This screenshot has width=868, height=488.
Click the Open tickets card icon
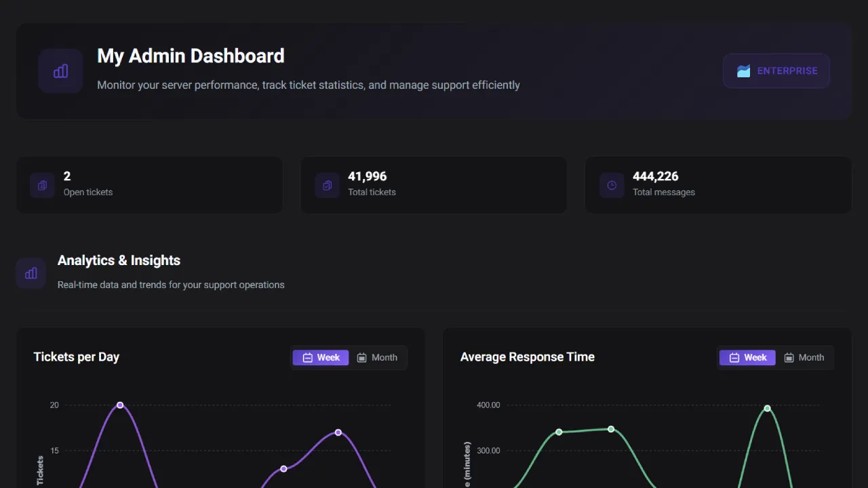(x=42, y=185)
